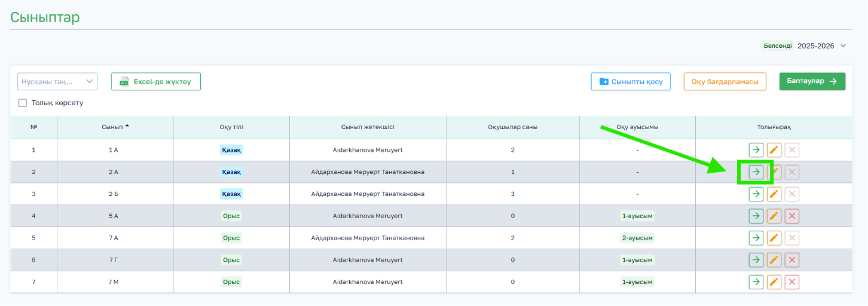868x306 pixels.
Task: Delete class 7 А with X icon
Action: 792,238
